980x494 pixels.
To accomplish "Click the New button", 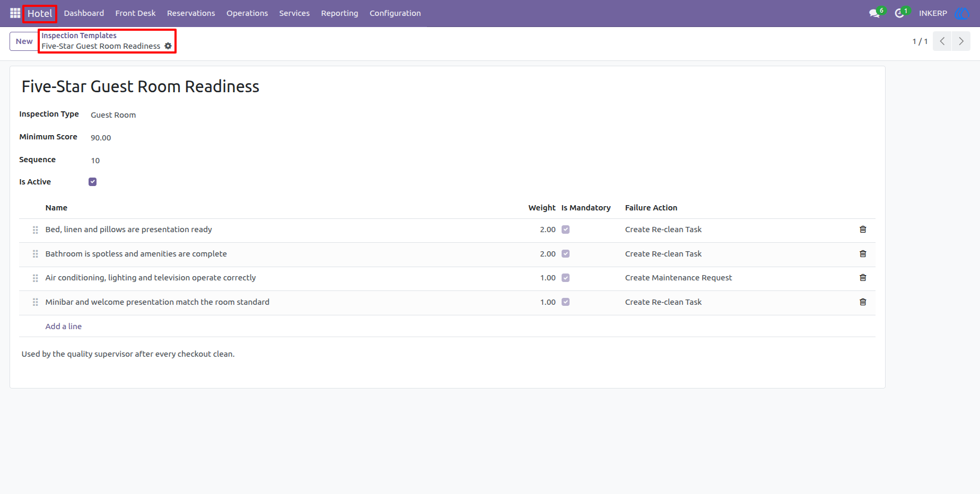I will click(x=24, y=41).
